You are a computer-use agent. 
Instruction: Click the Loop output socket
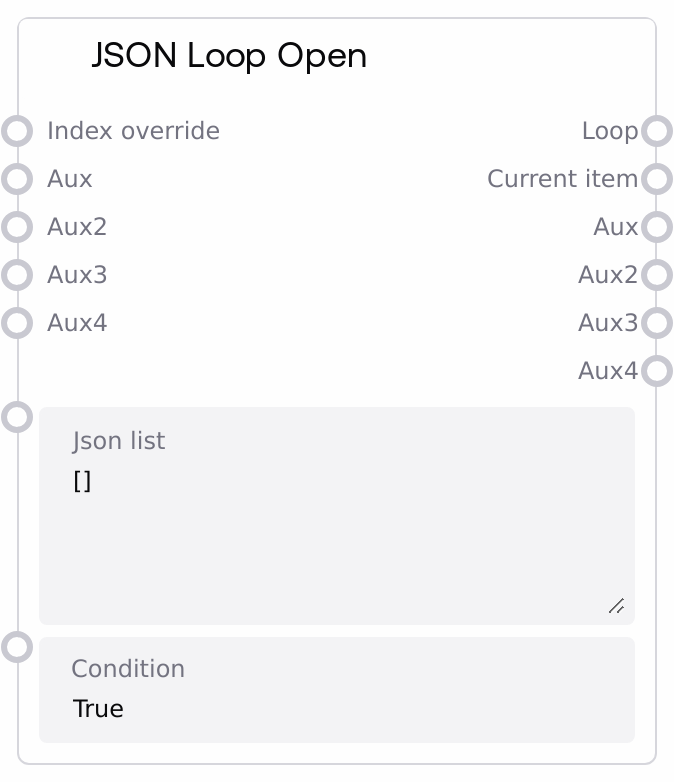click(x=656, y=131)
